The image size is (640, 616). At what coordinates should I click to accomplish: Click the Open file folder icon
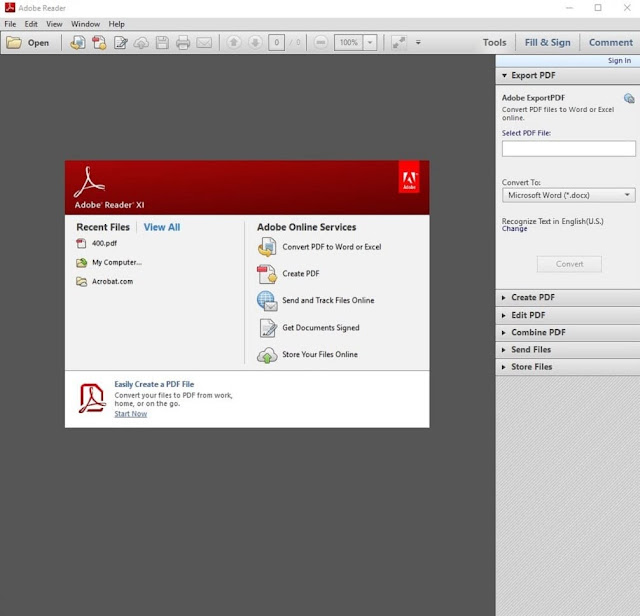pos(15,43)
